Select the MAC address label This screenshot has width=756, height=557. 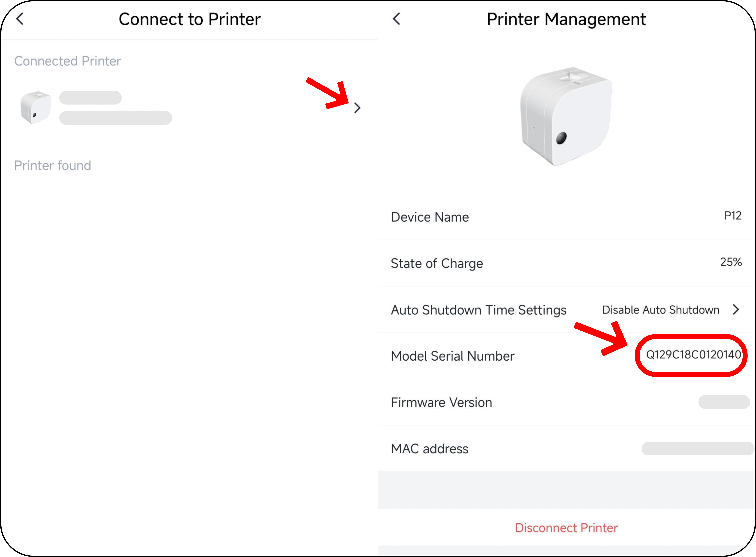tap(430, 449)
